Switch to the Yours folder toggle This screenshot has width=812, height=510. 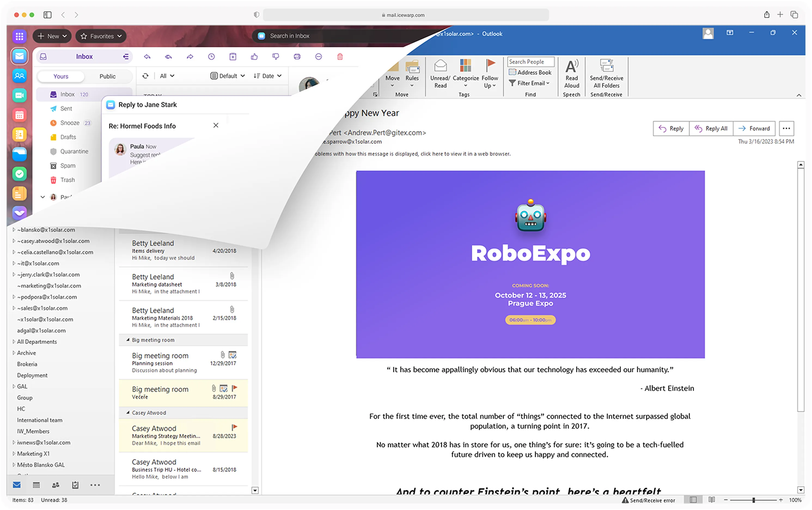click(x=61, y=76)
